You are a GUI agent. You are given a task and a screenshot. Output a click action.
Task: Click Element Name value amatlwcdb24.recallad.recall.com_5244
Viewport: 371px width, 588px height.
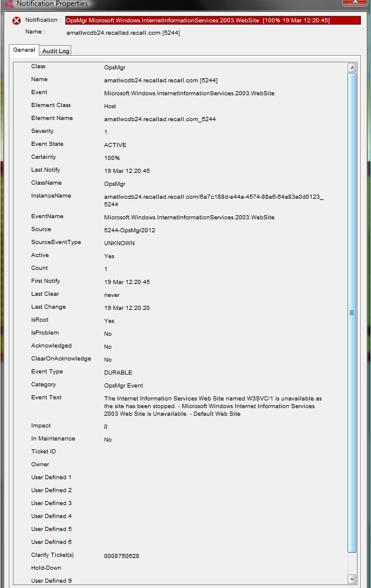[160, 119]
